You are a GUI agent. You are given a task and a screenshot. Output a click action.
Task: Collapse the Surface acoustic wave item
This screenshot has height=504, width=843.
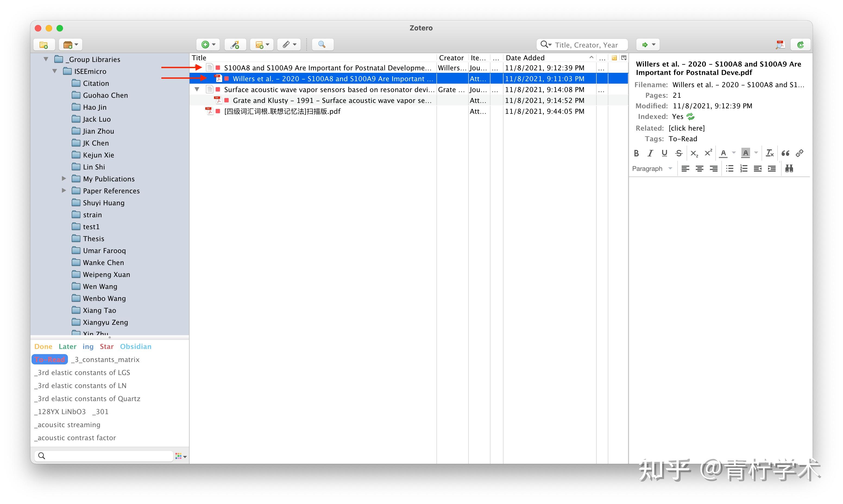197,89
